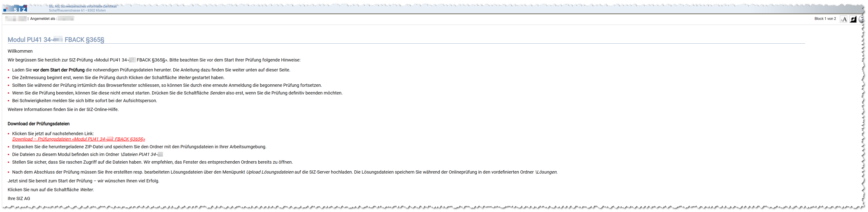Click 'Entpacken Sie die heruntergeladene ZIP-Datei' line

[139, 147]
